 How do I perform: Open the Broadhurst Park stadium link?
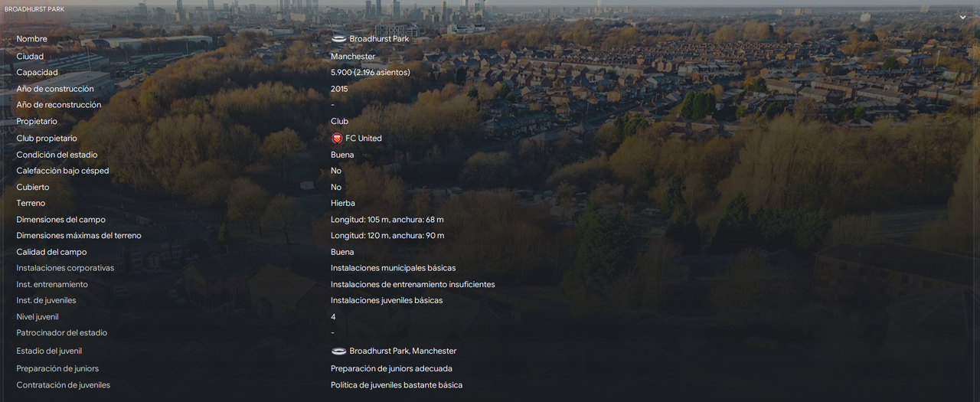point(379,38)
